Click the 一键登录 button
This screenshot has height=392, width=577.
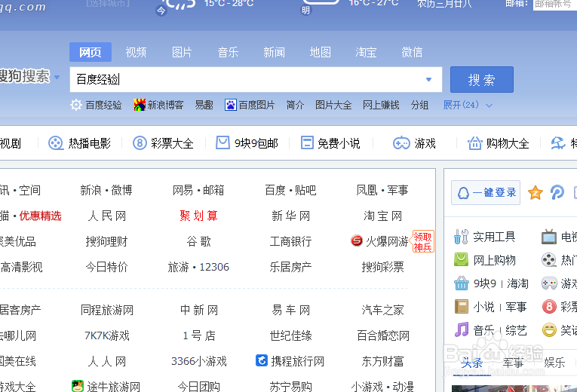(486, 192)
